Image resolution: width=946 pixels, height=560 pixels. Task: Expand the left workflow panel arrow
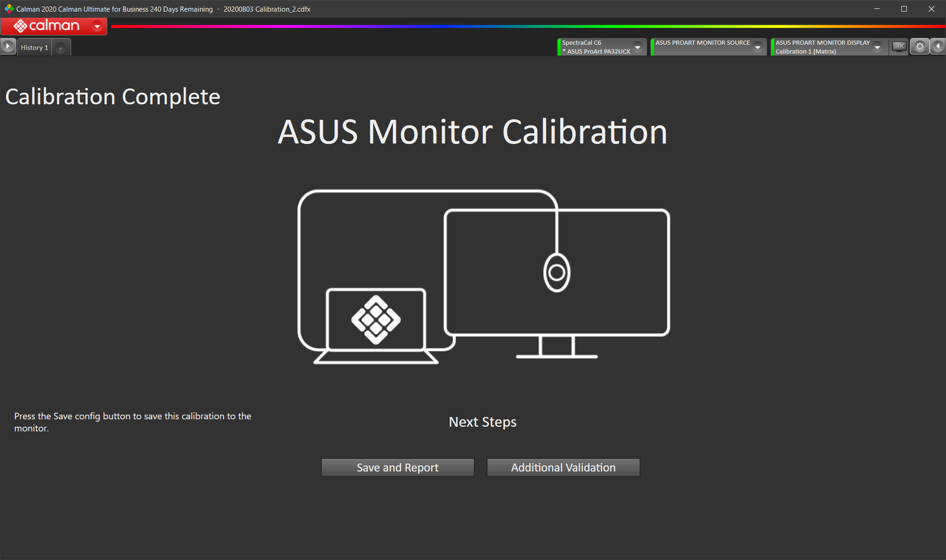tap(8, 47)
